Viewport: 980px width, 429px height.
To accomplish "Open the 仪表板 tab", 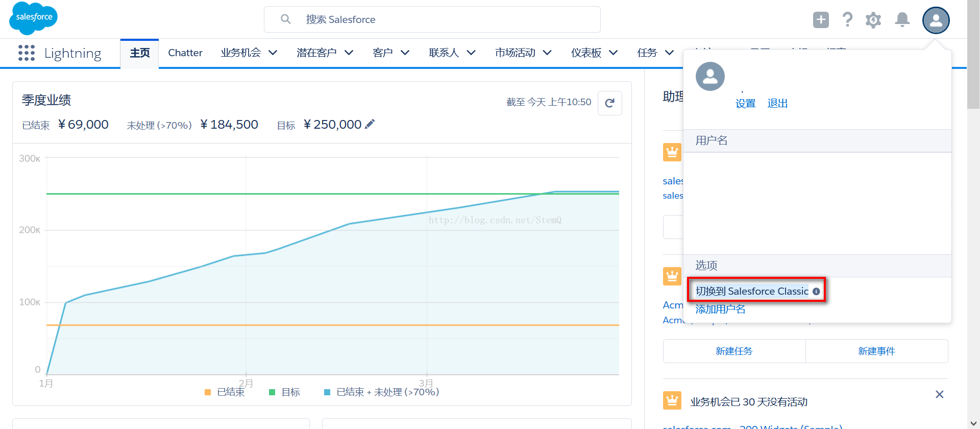I will tap(586, 53).
